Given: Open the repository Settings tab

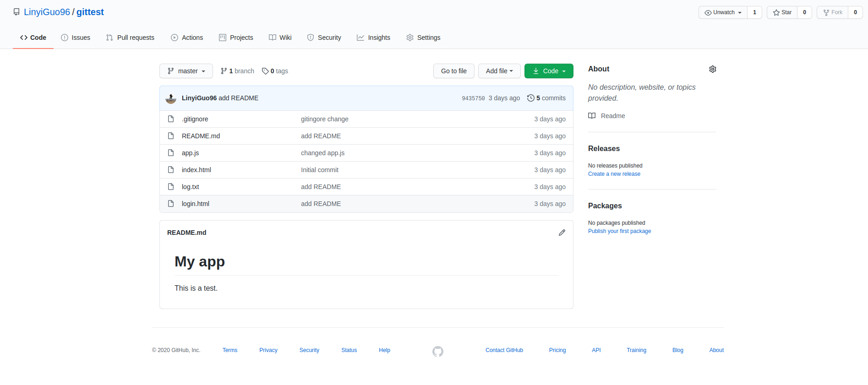Looking at the screenshot, I should click(423, 38).
